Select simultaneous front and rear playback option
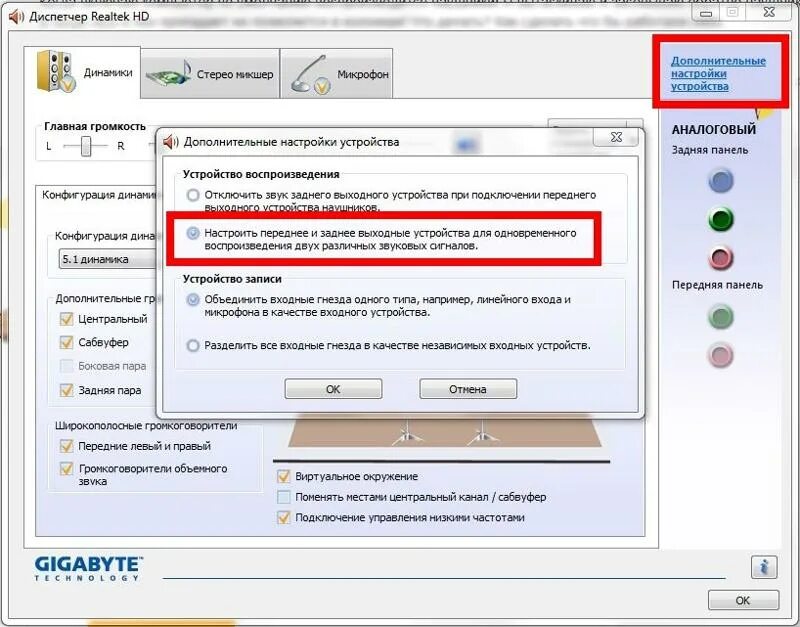 (x=193, y=233)
